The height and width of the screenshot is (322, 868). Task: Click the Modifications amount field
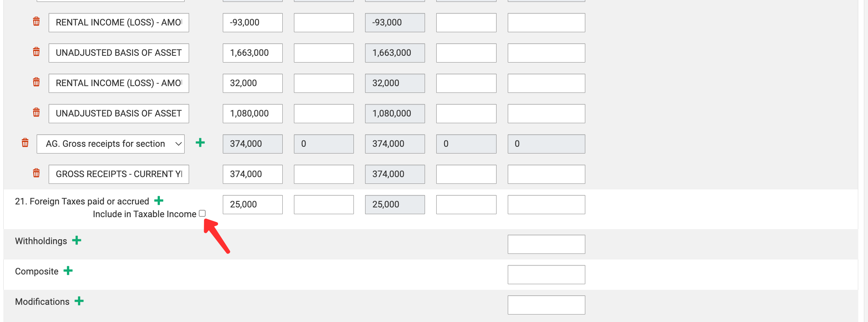546,305
